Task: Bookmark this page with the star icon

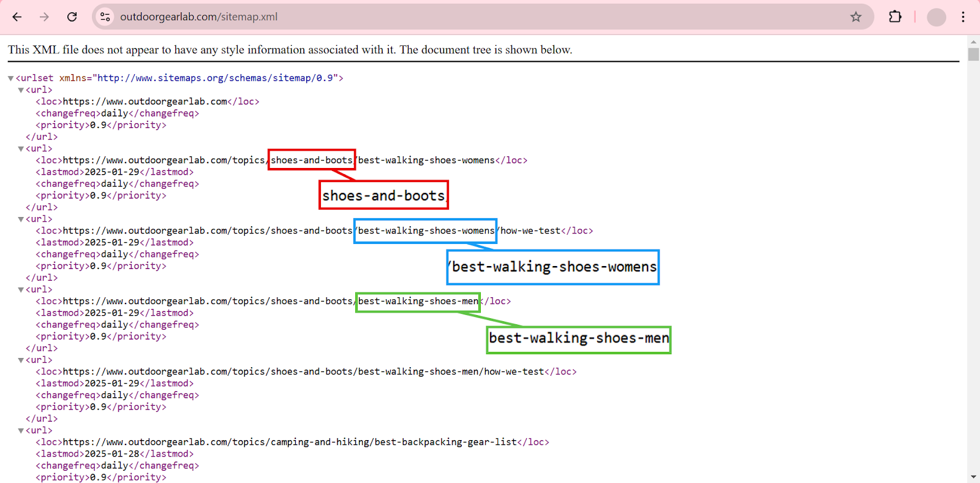Action: point(856,17)
